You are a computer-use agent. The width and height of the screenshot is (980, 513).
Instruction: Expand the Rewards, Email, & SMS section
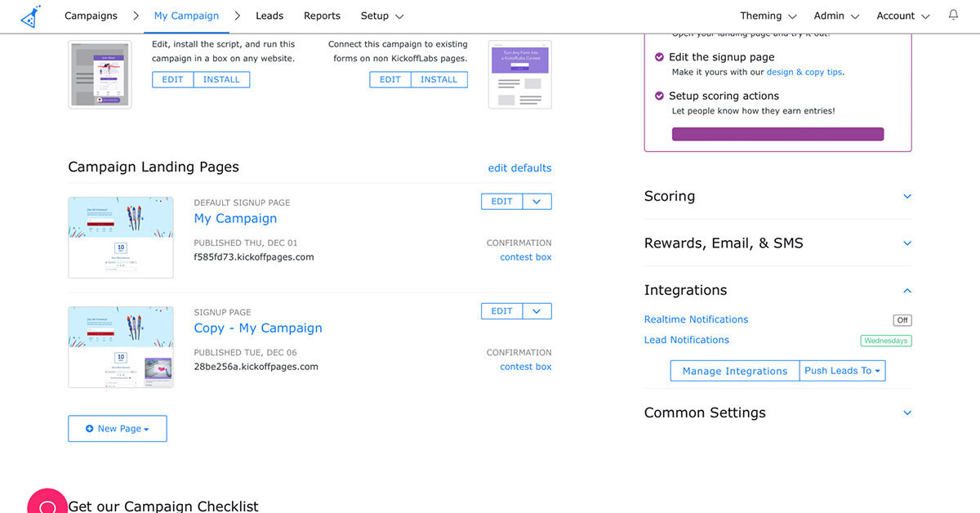pyautogui.click(x=906, y=243)
